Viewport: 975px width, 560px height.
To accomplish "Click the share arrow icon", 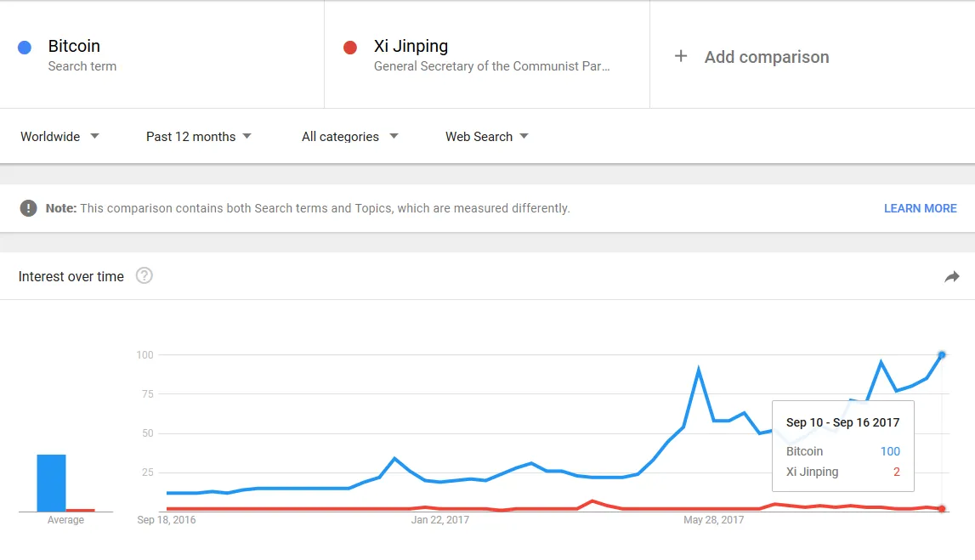I will tap(951, 276).
